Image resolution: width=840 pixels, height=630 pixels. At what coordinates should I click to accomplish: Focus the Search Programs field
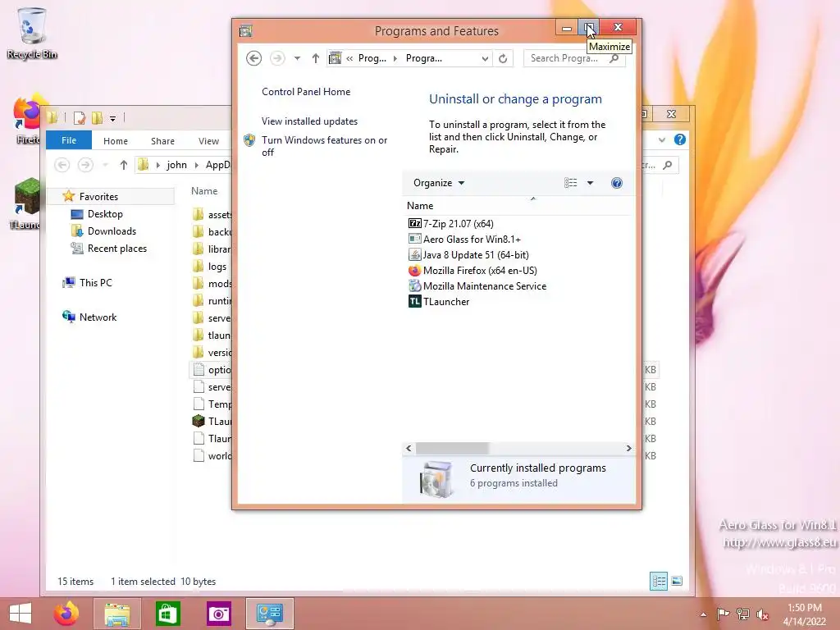574,58
